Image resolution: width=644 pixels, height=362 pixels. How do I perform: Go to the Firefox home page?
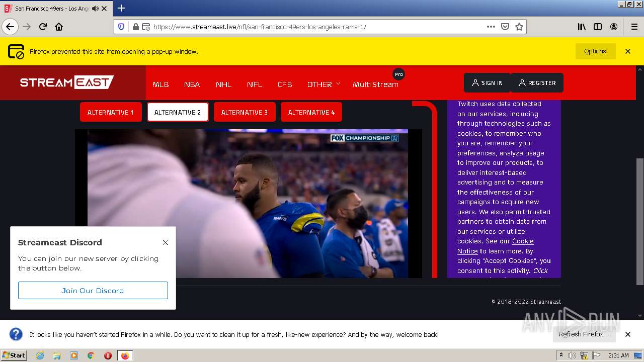coord(59,27)
